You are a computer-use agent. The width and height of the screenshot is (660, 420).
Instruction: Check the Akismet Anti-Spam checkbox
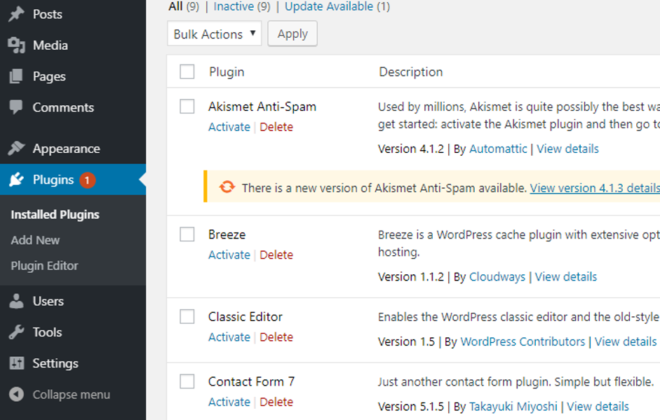(187, 106)
